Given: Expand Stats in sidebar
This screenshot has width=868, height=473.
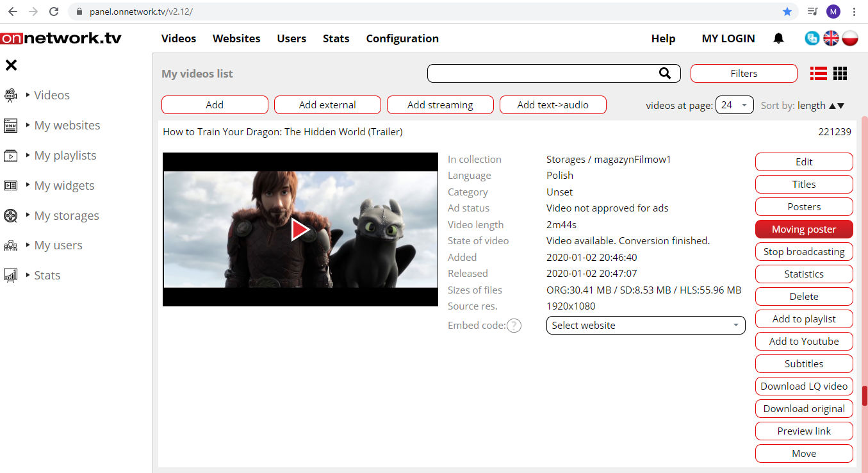Looking at the screenshot, I should [x=28, y=275].
